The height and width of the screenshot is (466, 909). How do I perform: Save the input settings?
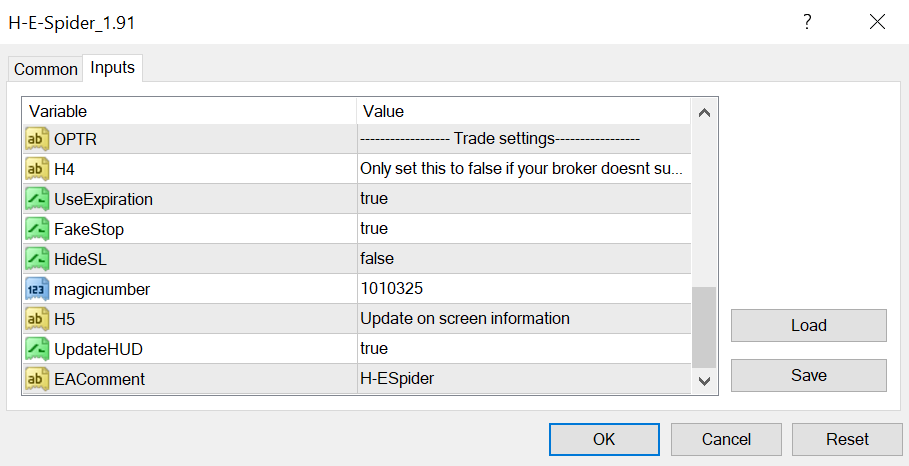click(808, 375)
